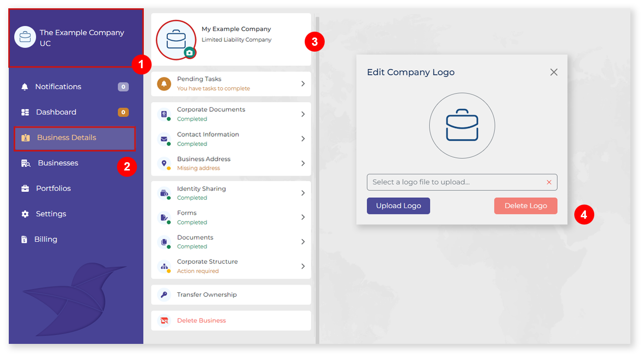
Task: Click the Transfer Ownership key icon
Action: click(x=164, y=295)
